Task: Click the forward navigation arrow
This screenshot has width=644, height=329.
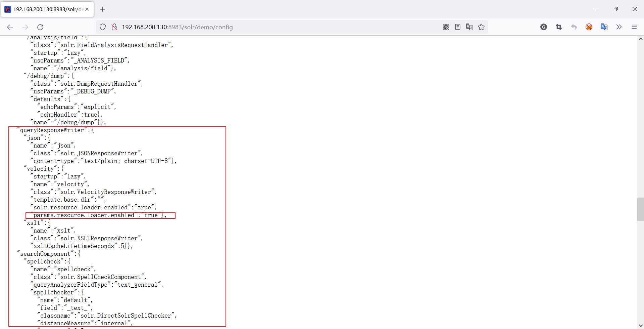Action: pos(25,27)
